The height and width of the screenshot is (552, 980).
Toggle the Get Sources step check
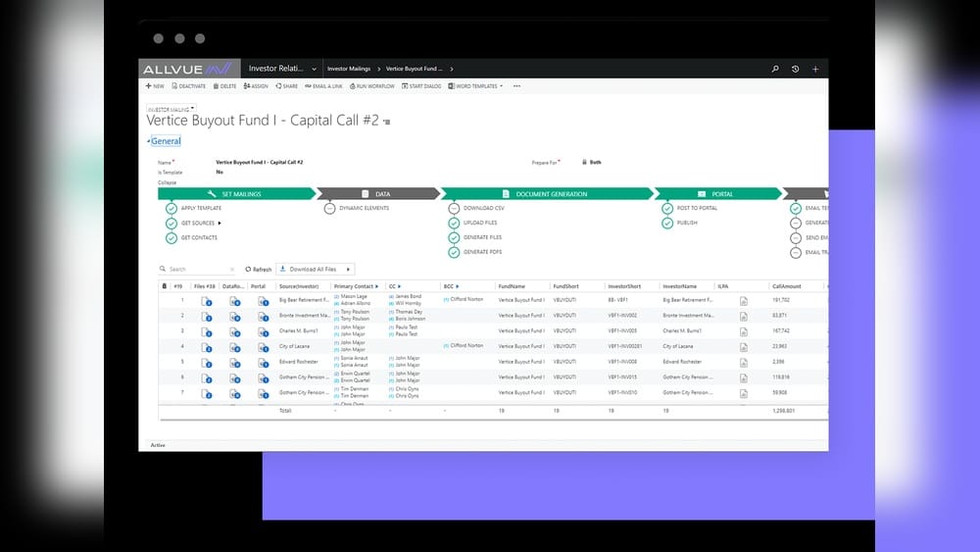[171, 224]
